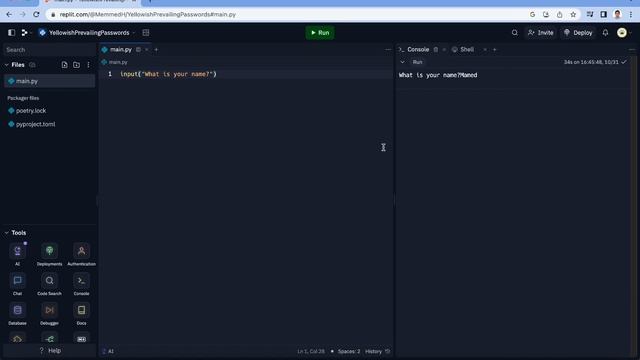This screenshot has height=360, width=640.
Task: Click the Run label in the console output
Action: click(x=417, y=62)
